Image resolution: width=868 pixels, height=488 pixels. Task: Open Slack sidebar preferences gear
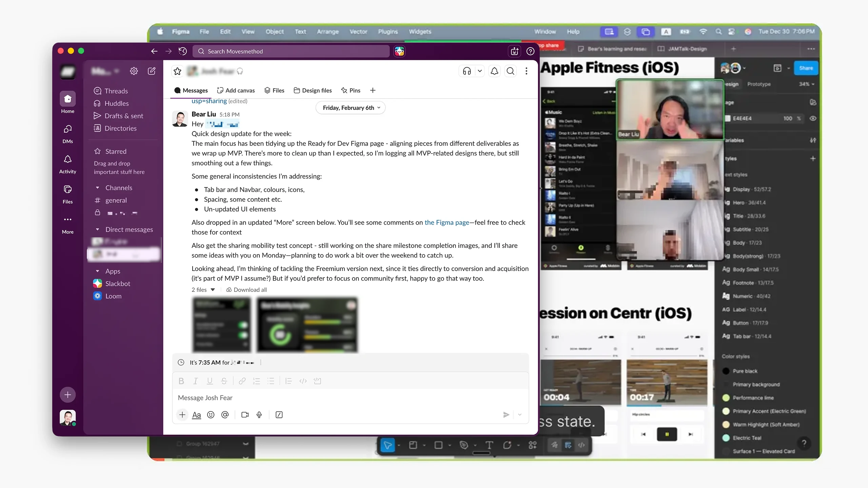coord(134,71)
